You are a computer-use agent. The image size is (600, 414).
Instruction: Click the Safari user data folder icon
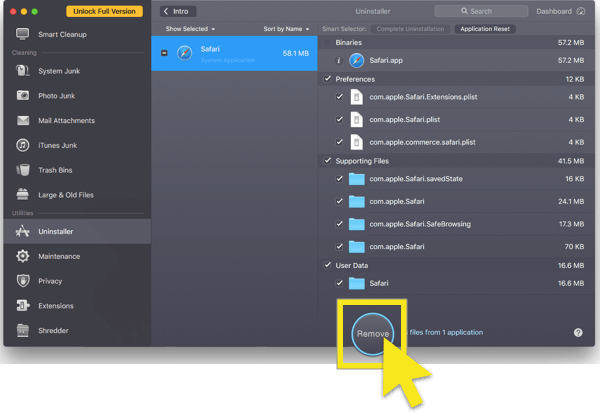356,283
